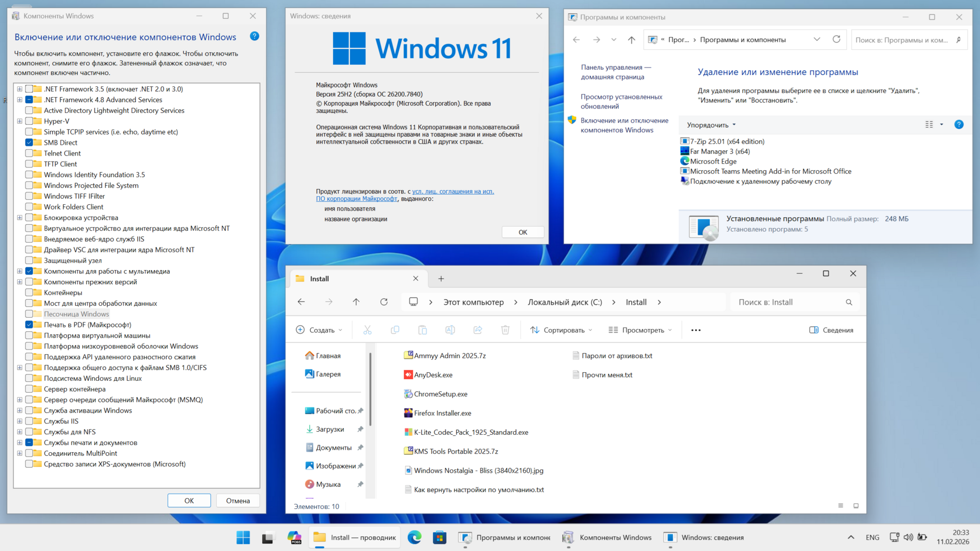This screenshot has width=980, height=551.
Task: Enable the Telnet Client checkbox
Action: (x=29, y=153)
